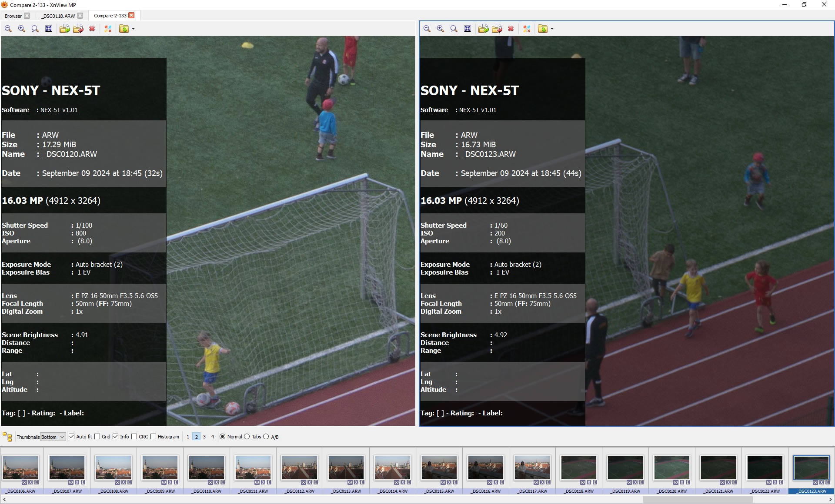The width and height of the screenshot is (835, 504).
Task: Click green-arrow folder icon in left pane
Action: coord(64,29)
